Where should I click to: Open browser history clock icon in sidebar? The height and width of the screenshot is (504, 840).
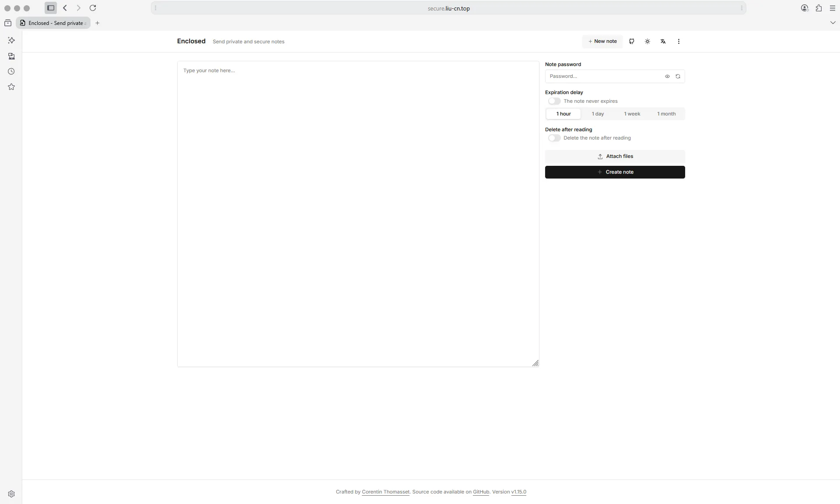(x=11, y=71)
